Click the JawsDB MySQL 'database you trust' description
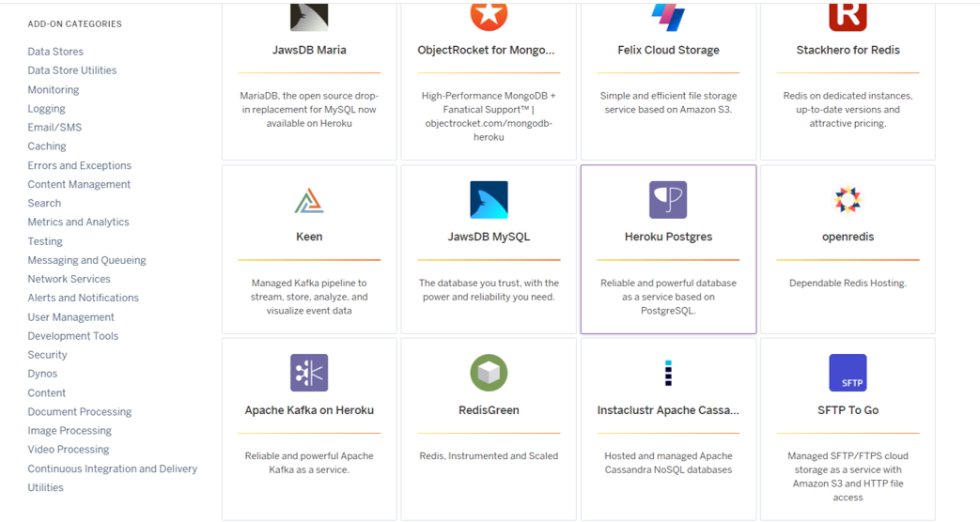 click(489, 290)
